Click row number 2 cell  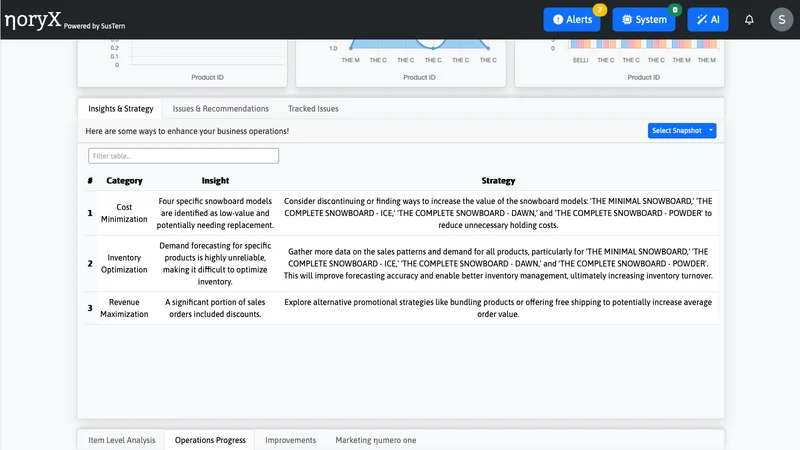(90, 263)
